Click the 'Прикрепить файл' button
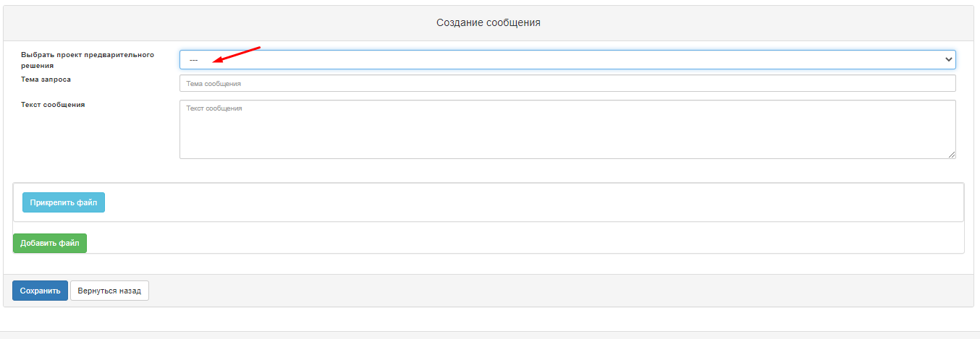 [64, 202]
